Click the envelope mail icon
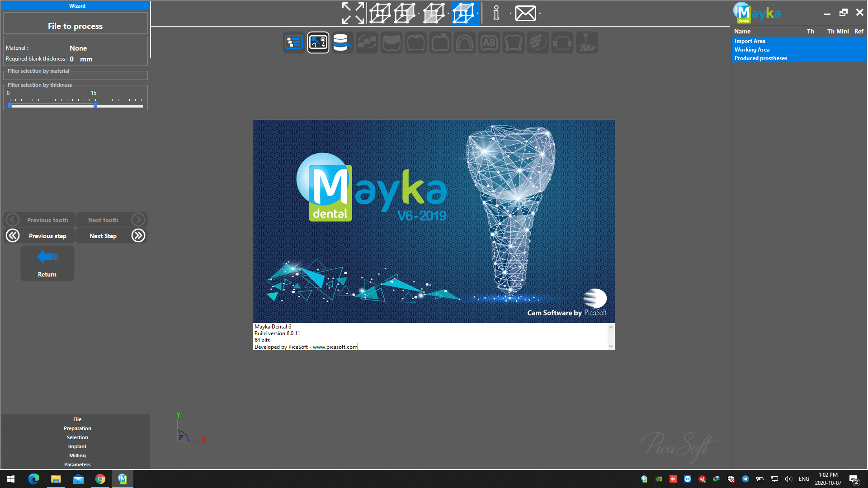The width and height of the screenshot is (868, 488). [x=525, y=13]
